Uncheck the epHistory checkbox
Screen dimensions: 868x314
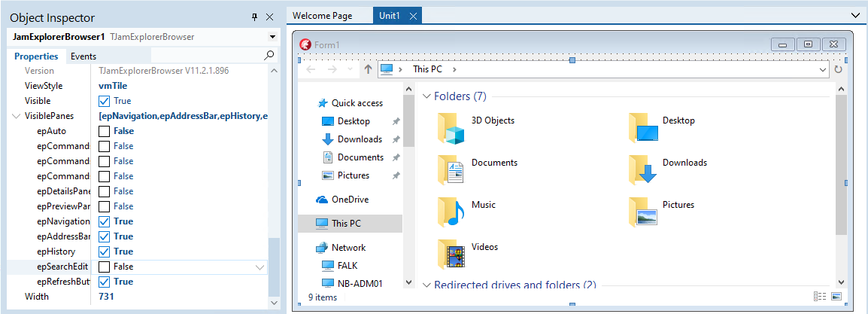tap(104, 252)
